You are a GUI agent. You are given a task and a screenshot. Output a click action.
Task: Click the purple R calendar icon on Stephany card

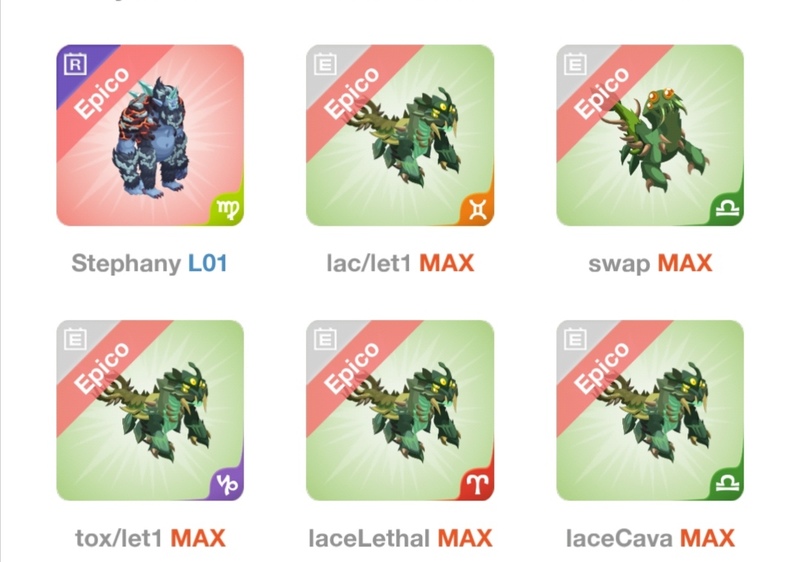75,64
